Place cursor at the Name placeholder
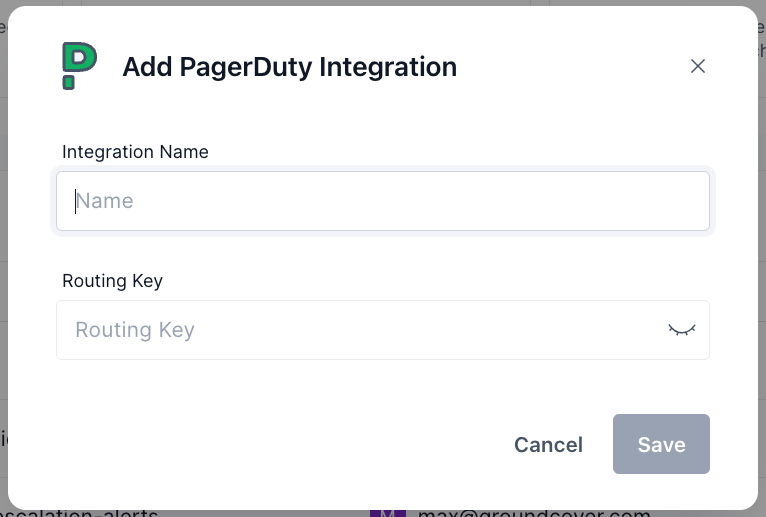Viewport: 766px width, 517px height. (x=105, y=201)
